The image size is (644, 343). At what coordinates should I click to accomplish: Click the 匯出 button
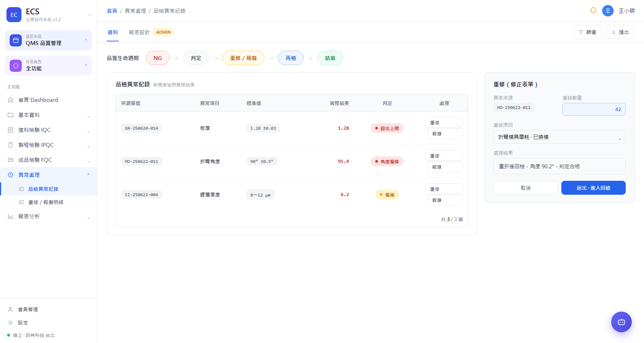coord(620,32)
